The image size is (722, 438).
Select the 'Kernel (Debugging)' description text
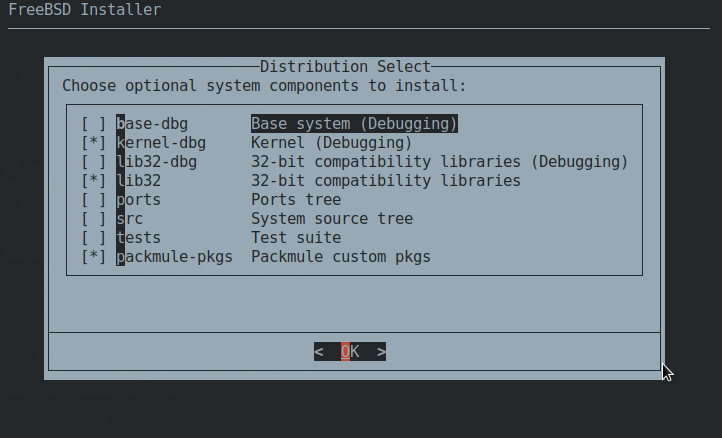[x=332, y=143]
